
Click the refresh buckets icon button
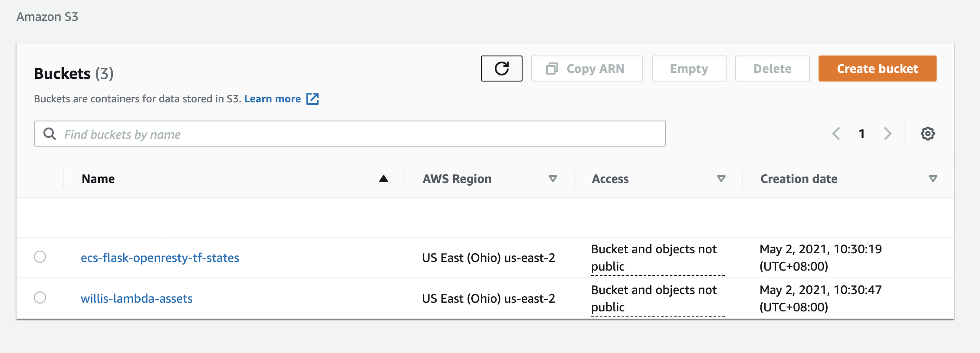(501, 69)
